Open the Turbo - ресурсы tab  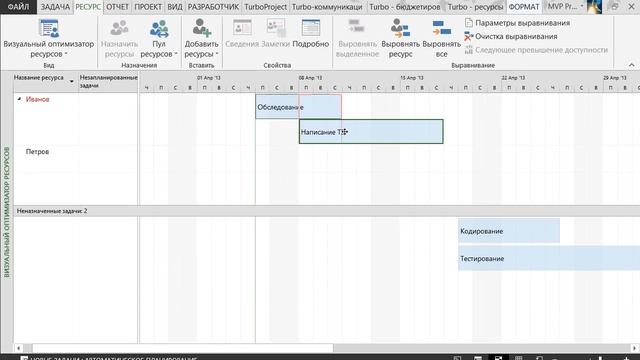475,7
